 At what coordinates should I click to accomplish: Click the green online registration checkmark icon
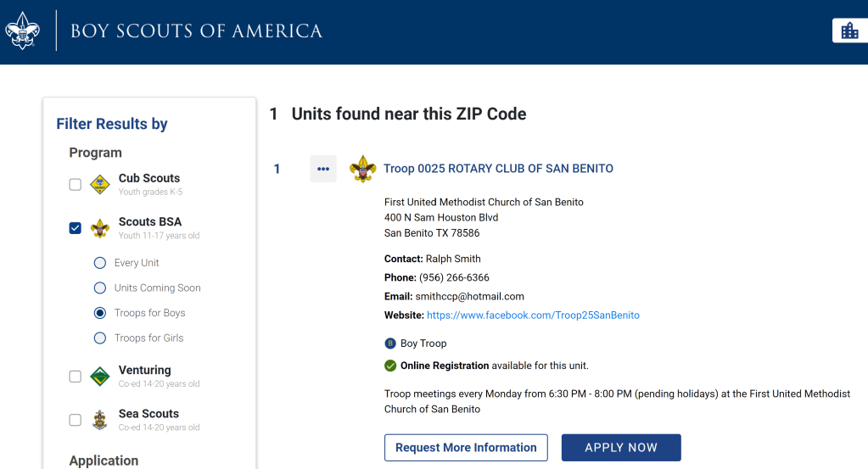pos(390,366)
